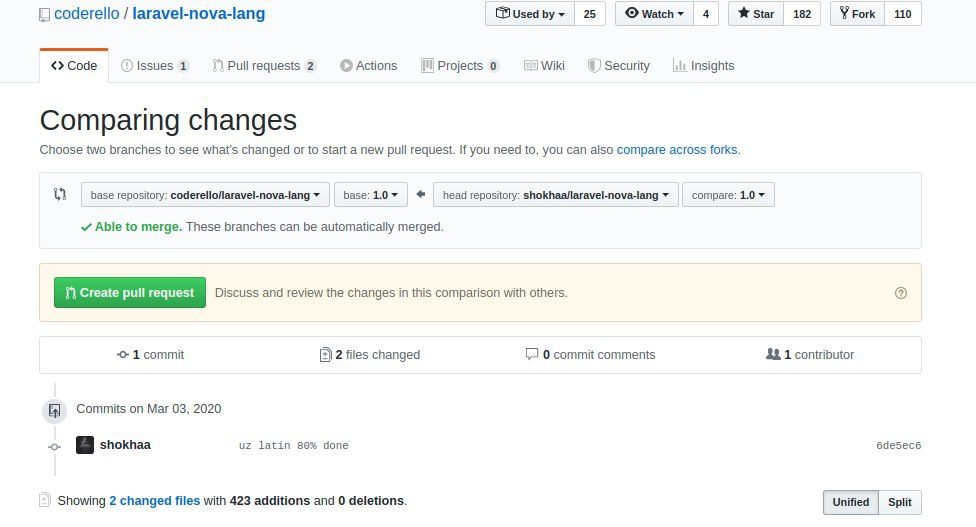This screenshot has height=527, width=976.
Task: Open commit hash 6de5ec6
Action: [898, 445]
